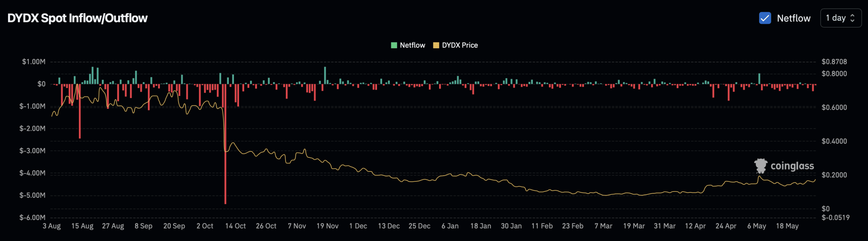
Task: Click the 11 Feb date label
Action: click(x=542, y=226)
